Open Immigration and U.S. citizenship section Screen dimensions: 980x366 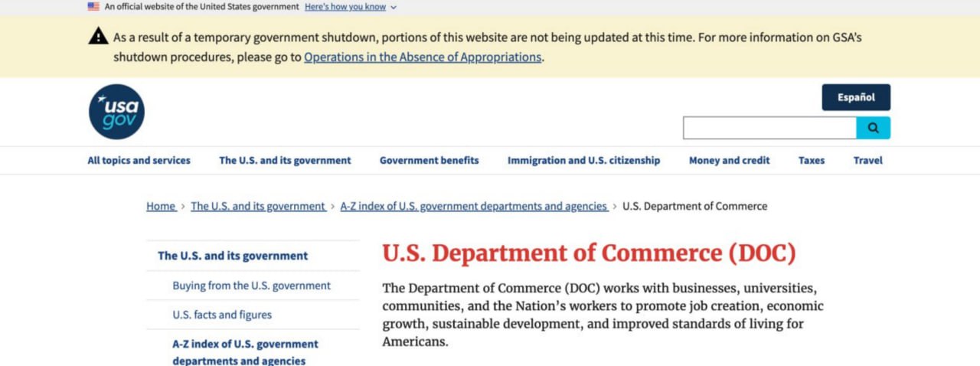point(583,161)
